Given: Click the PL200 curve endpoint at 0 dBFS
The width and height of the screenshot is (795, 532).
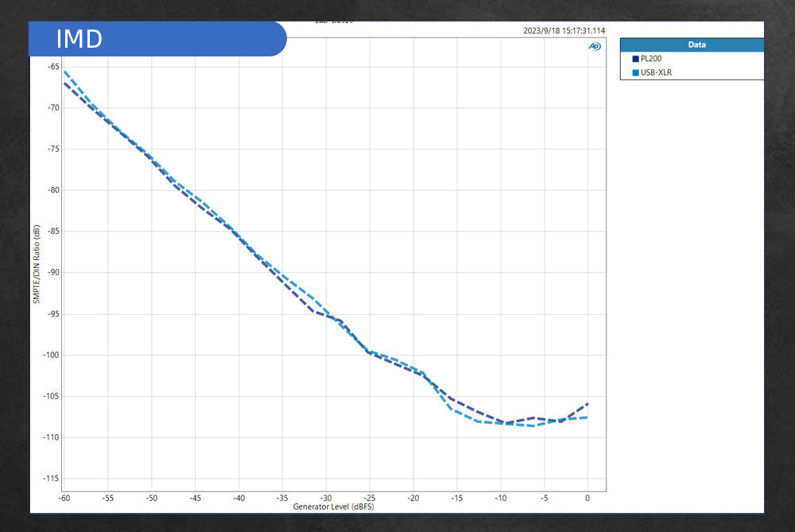Looking at the screenshot, I should click(x=588, y=403).
